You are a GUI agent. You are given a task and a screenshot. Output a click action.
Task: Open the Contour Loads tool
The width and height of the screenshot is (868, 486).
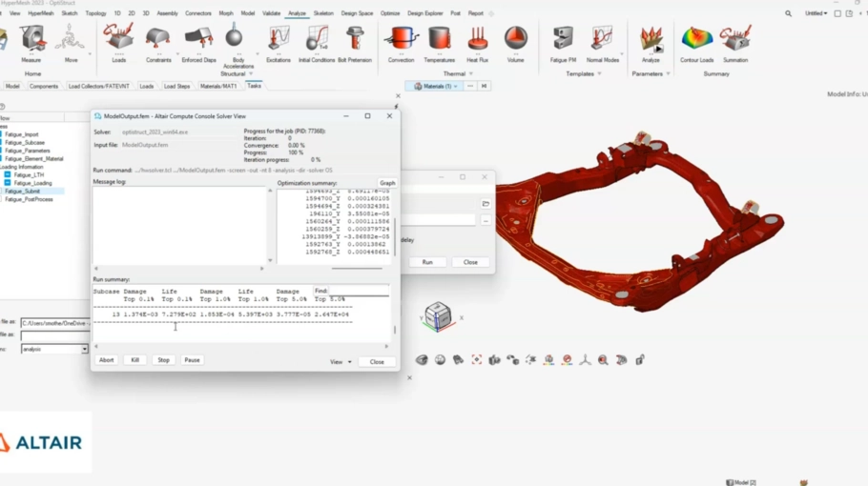697,39
